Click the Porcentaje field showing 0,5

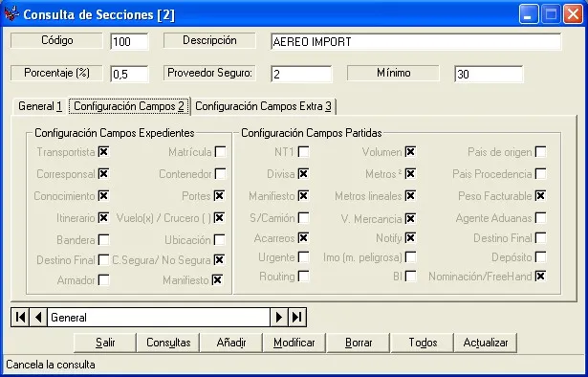[129, 74]
